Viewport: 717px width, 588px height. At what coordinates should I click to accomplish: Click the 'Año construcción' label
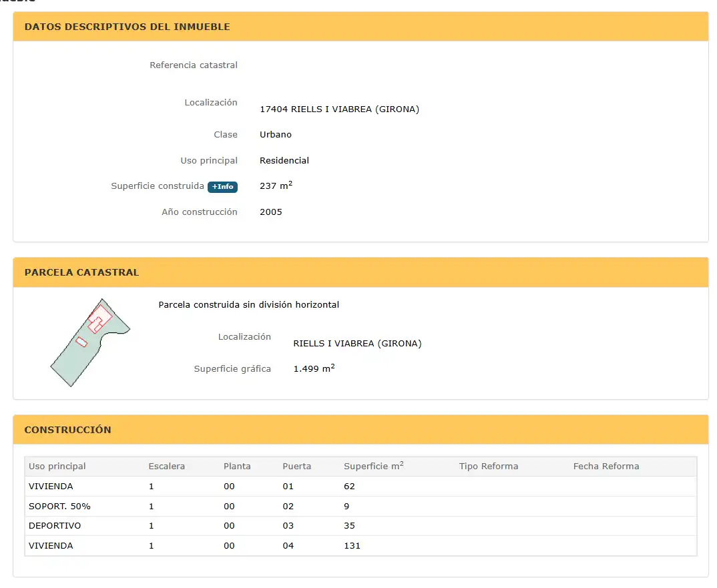(200, 212)
